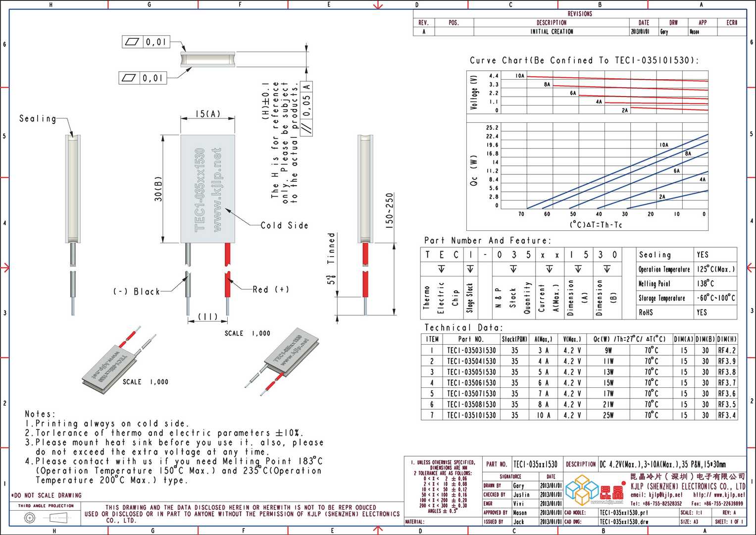Click the red positive wire in front view
This screenshot has height=535, width=756.
228,270
